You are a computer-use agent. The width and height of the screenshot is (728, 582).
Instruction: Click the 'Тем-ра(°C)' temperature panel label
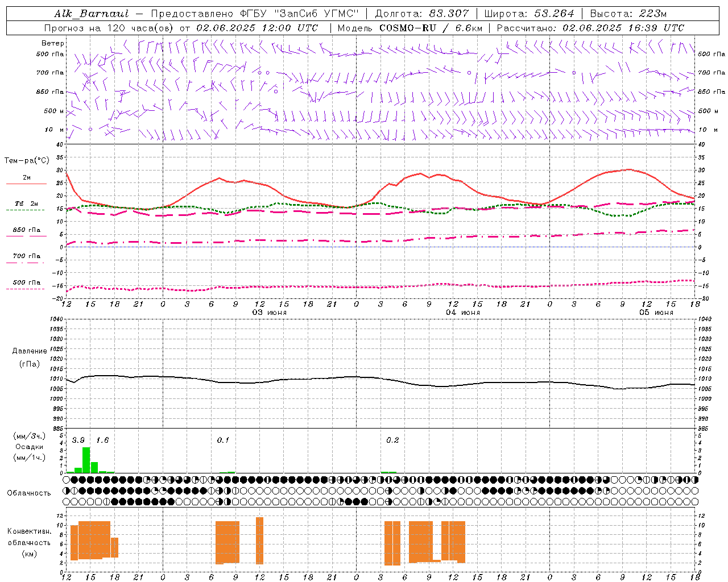(27, 161)
